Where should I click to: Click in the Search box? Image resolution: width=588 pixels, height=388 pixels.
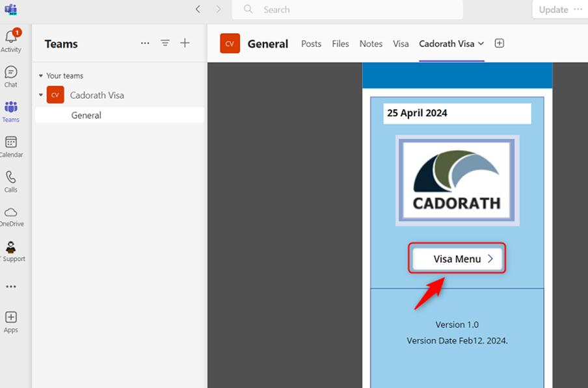pos(347,10)
